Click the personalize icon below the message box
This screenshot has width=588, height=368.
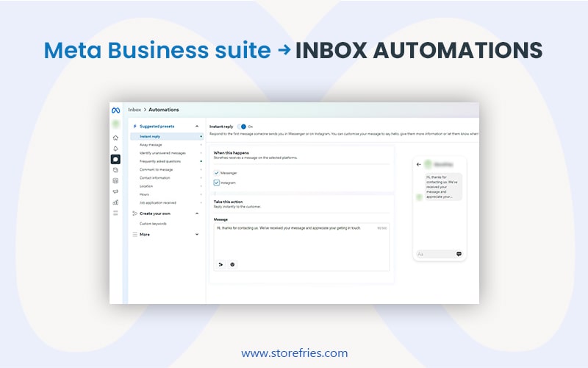(221, 263)
